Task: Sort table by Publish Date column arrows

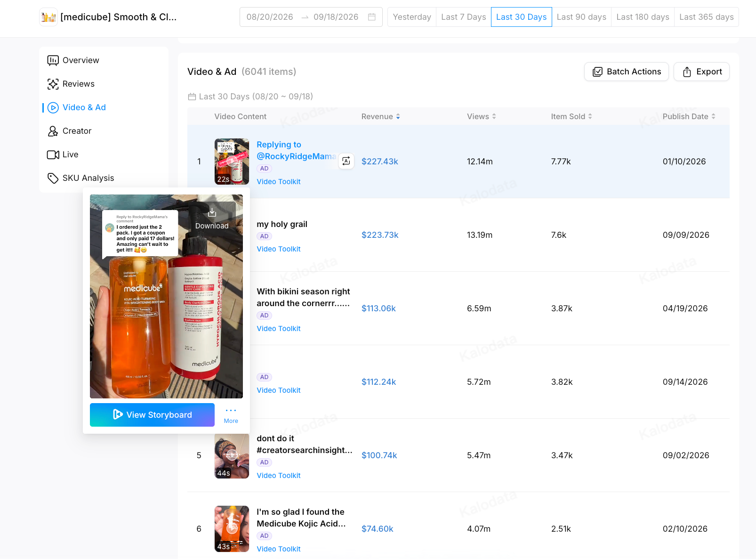Action: [x=714, y=116]
